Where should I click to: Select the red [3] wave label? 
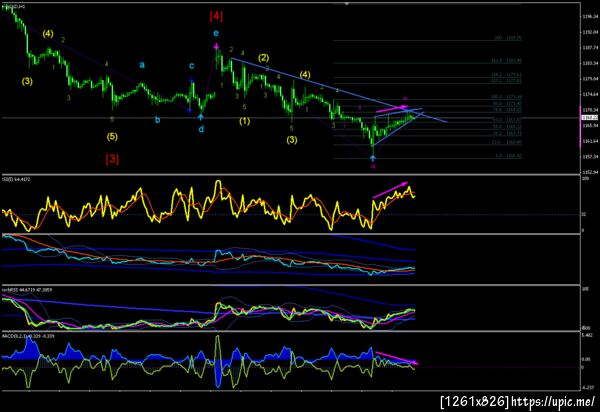click(x=112, y=159)
